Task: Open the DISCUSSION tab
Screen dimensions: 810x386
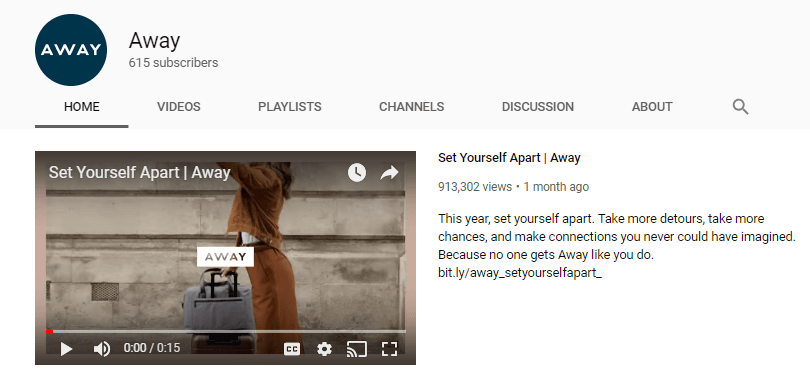Action: tap(538, 107)
